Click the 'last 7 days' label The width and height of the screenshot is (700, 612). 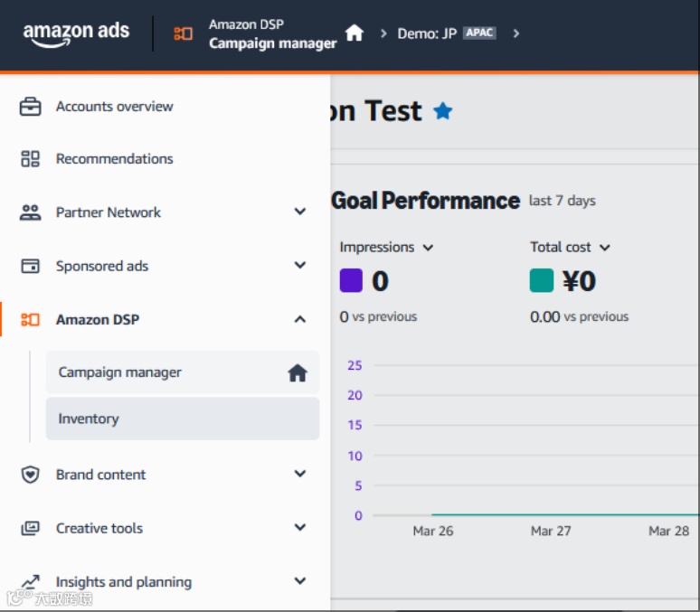tap(562, 201)
